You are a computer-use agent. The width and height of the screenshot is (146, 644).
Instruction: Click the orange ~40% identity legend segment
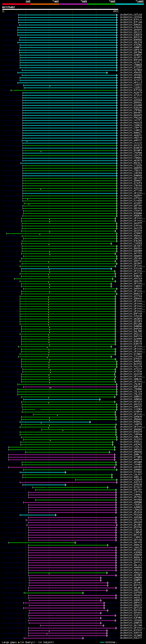point(45,4)
